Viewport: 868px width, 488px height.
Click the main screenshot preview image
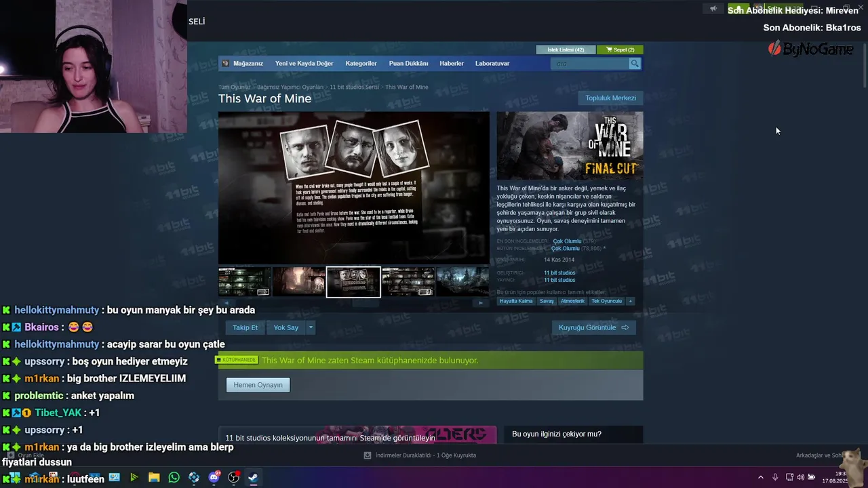(353, 188)
